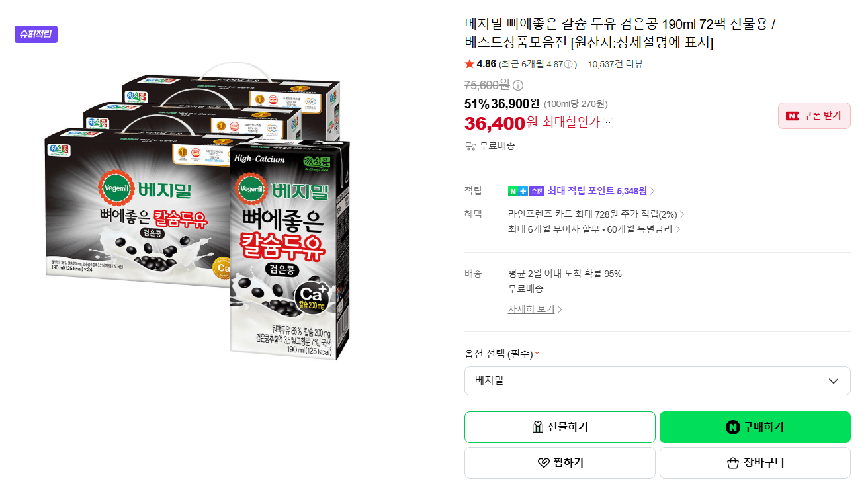The image size is (868, 496).
Task: Open 라인프렌즈 카드 추가 적립 details
Action: coord(597,214)
